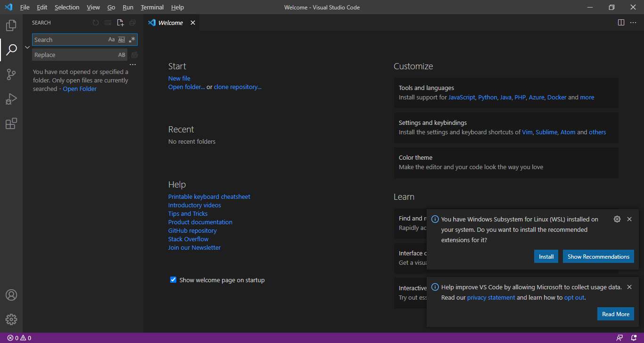Click the Install button in WSL notification

(x=546, y=256)
